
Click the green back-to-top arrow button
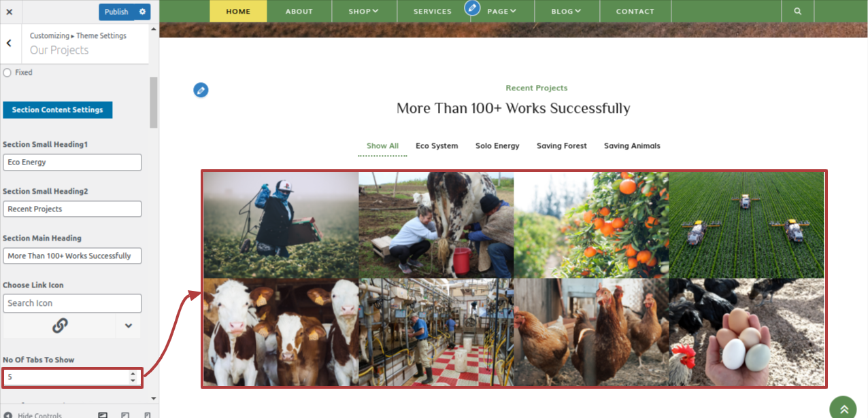click(x=844, y=408)
